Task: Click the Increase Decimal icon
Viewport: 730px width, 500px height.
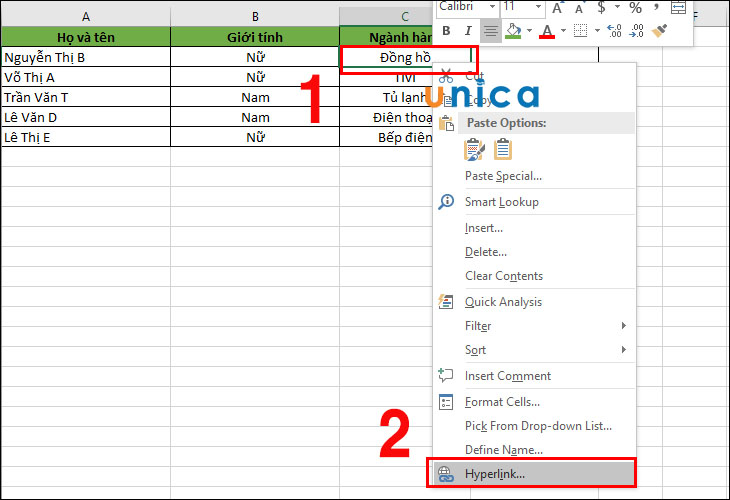Action: (614, 31)
